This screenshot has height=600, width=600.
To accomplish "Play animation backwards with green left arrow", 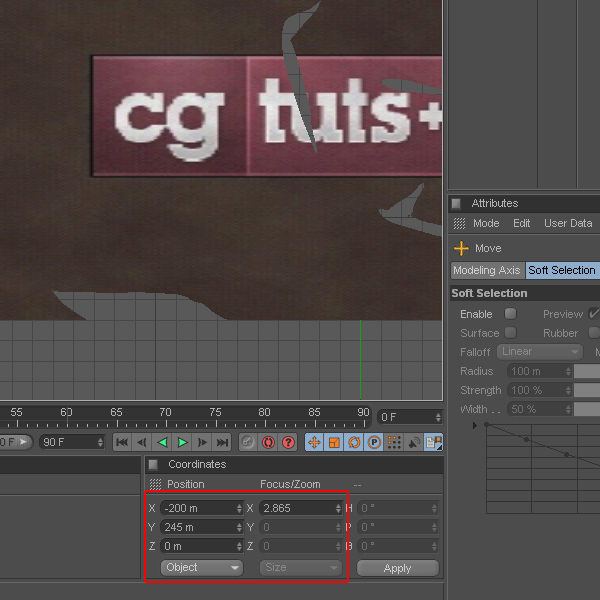I will (162, 443).
